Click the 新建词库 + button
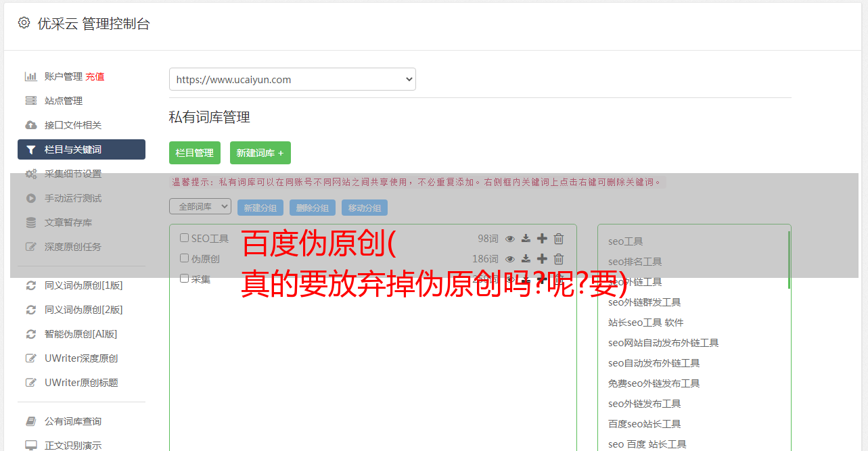 (260, 153)
